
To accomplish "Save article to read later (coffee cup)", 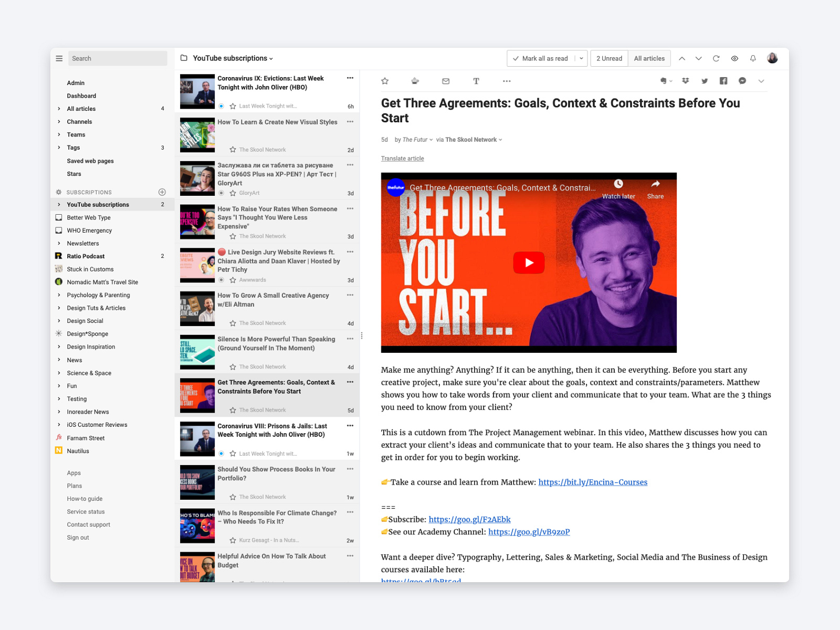I will coord(415,81).
